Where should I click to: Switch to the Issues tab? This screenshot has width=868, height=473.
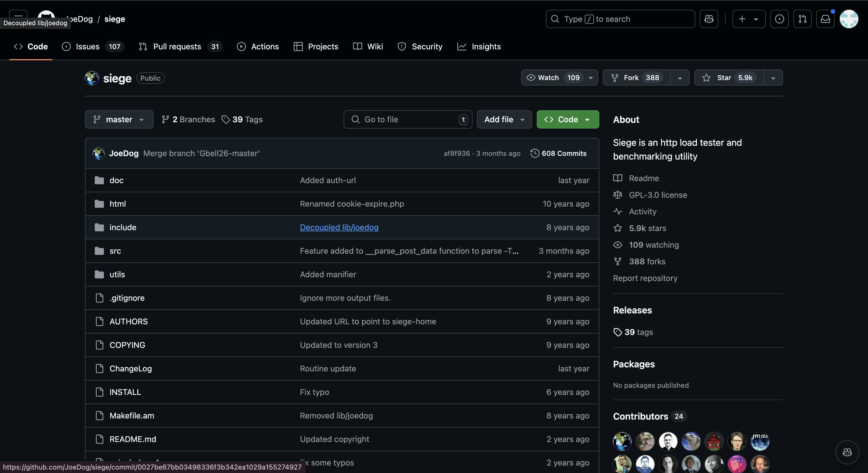(x=93, y=46)
